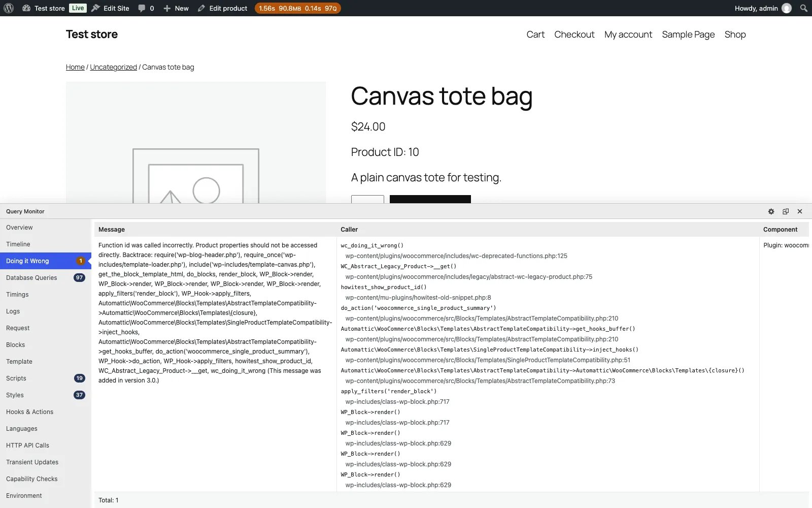This screenshot has width=812, height=508.
Task: Click the Live site status badge
Action: pos(78,8)
